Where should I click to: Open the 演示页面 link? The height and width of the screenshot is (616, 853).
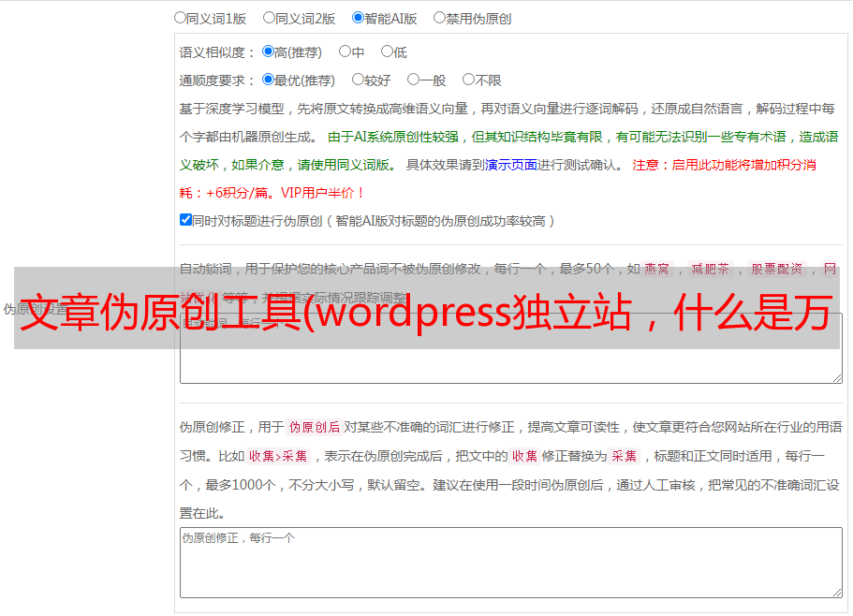511,165
